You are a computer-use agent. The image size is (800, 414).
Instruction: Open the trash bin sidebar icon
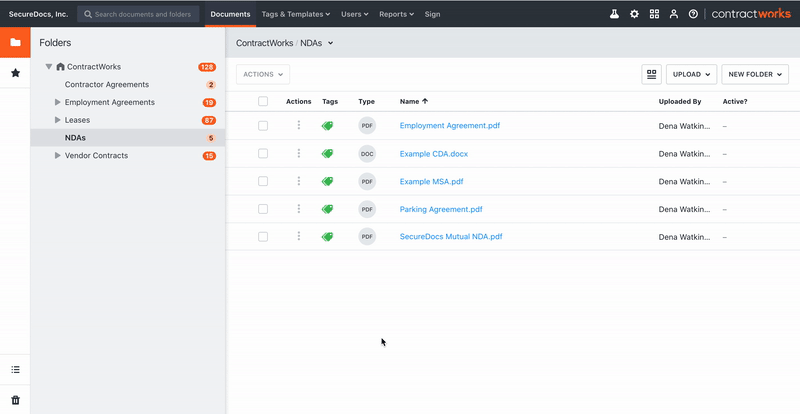15,400
